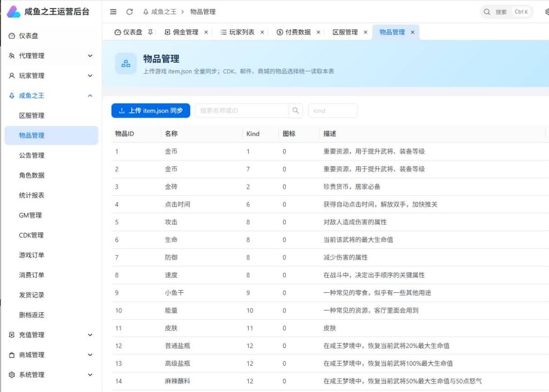Close the 区服管理 tab
The height and width of the screenshot is (392, 549).
366,32
